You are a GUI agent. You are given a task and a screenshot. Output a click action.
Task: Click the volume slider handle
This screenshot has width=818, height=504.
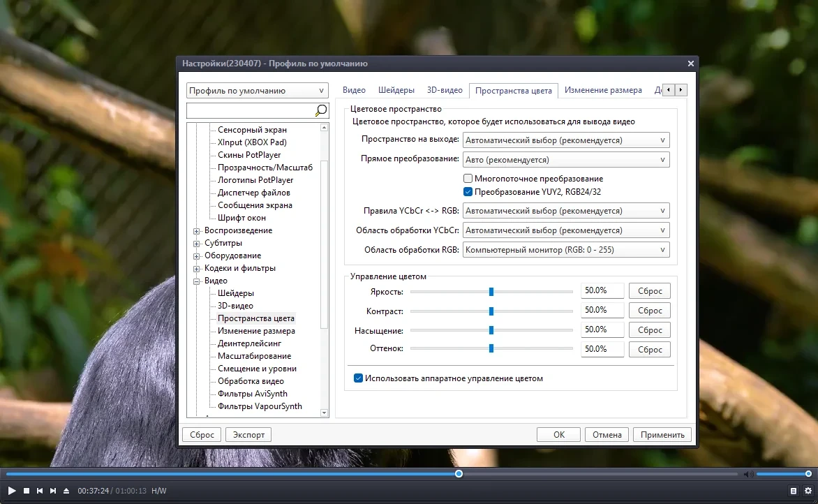(808, 474)
